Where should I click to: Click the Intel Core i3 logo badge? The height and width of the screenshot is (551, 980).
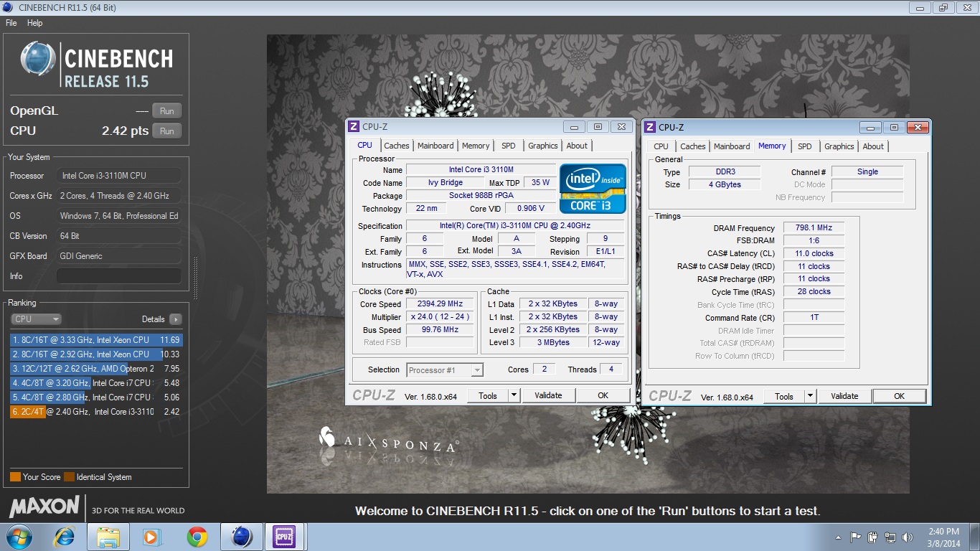point(593,189)
